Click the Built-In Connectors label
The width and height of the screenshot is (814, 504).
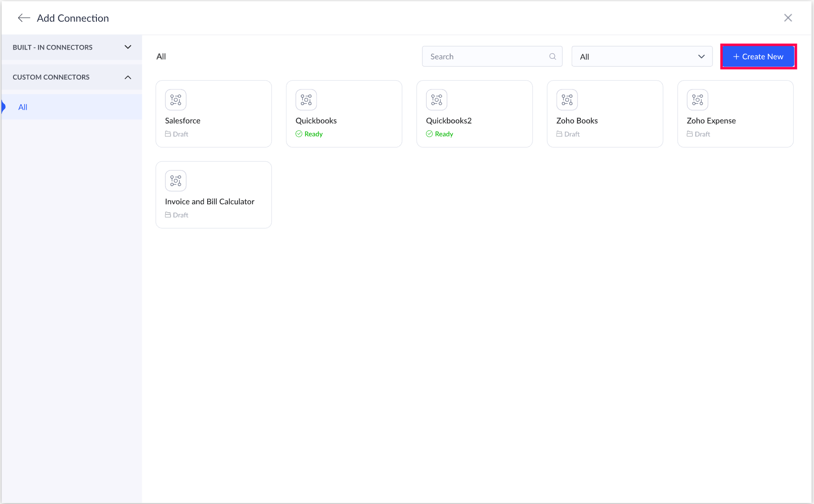tap(52, 47)
